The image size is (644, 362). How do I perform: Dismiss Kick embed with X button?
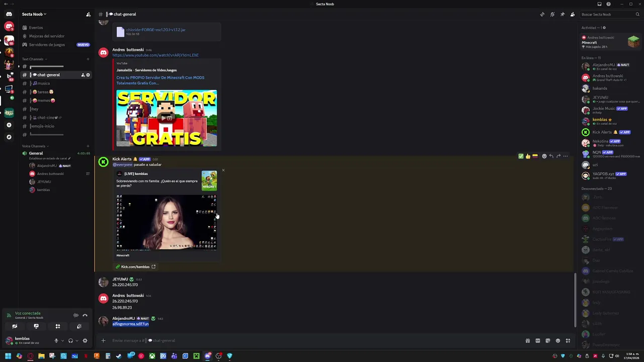(223, 170)
